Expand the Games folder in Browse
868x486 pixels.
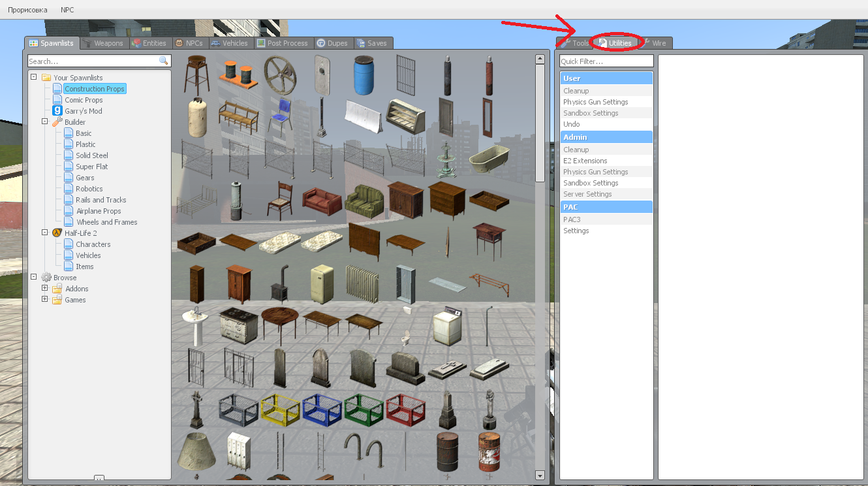45,299
